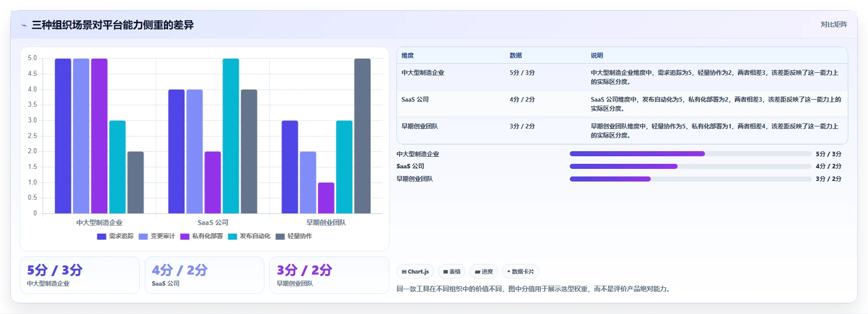Click the footnote starting with 同一款工具
868x314 pixels.
[x=535, y=289]
